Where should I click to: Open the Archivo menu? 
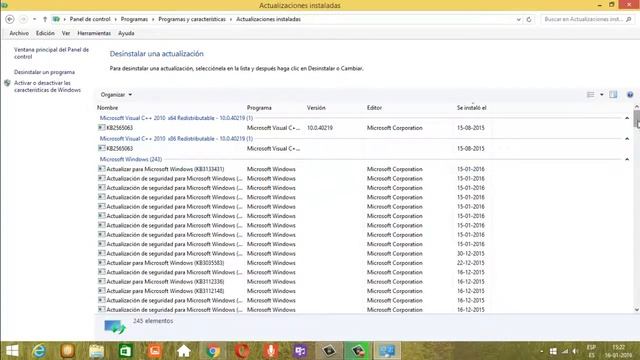19,33
